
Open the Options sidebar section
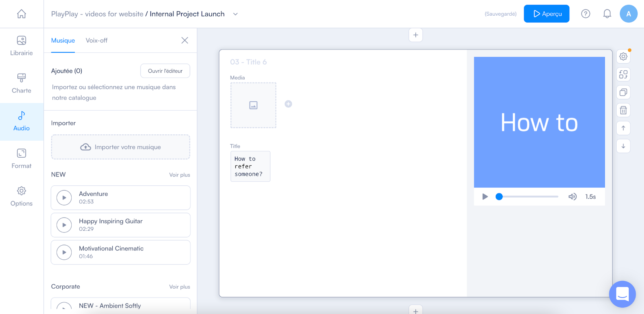(22, 197)
